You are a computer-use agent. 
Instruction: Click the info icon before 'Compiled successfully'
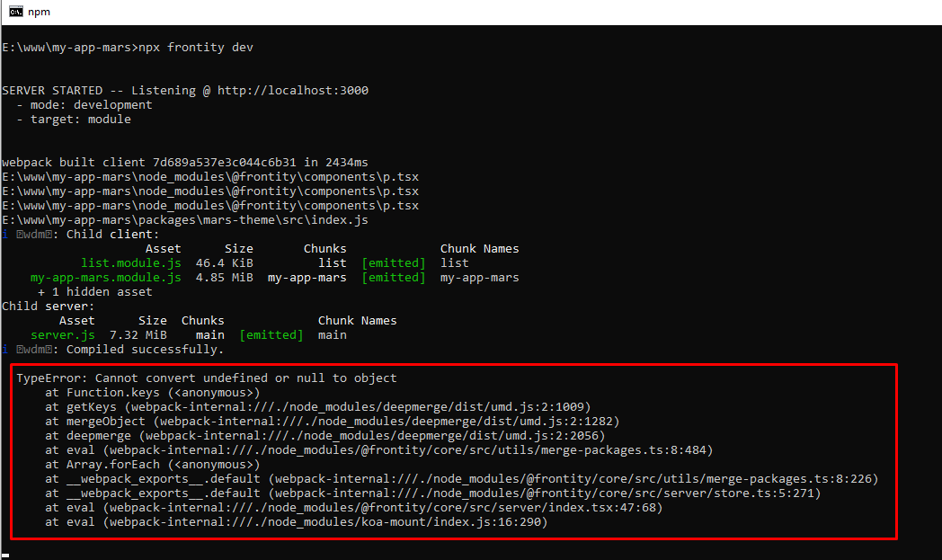point(5,350)
